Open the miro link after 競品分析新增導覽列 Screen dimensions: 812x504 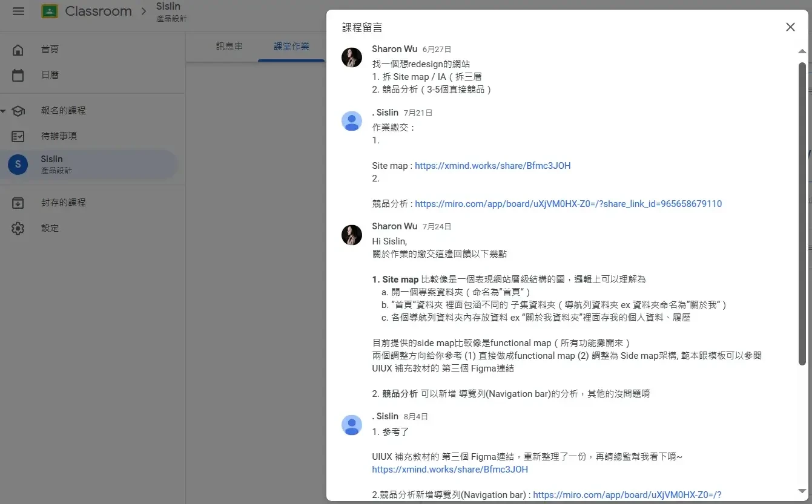627,495
